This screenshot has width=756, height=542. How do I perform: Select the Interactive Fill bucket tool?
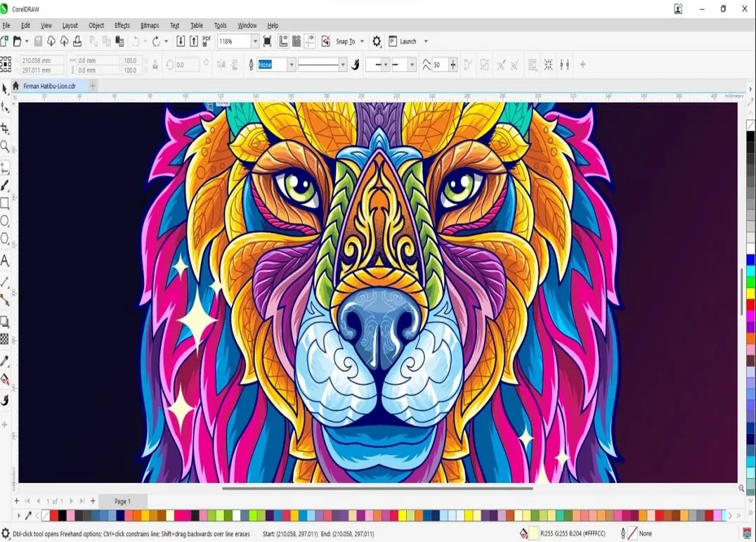point(5,380)
